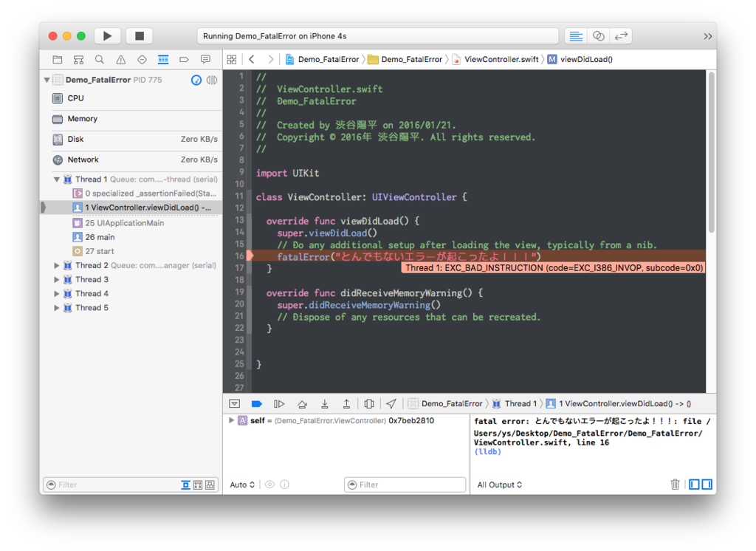Click the Stop button in toolbar
Viewport: 756px width, 551px height.
click(140, 35)
